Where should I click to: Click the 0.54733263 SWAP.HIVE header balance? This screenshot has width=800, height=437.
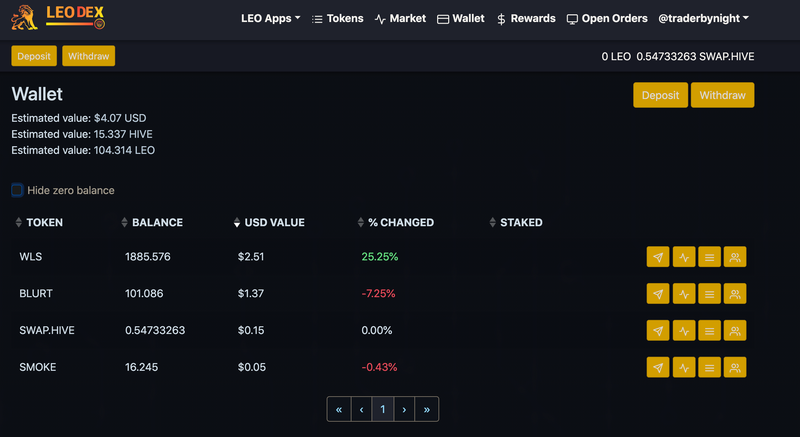pyautogui.click(x=695, y=57)
